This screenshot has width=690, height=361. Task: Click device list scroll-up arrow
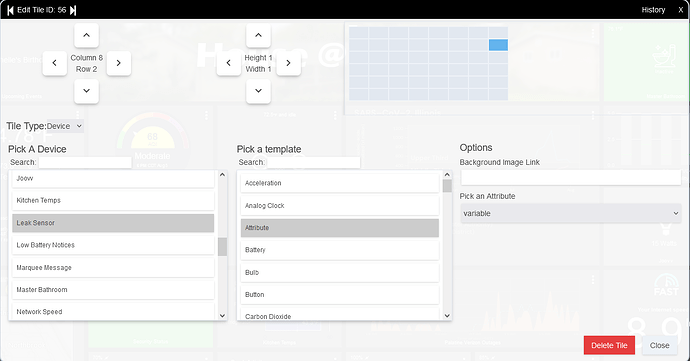(x=222, y=175)
